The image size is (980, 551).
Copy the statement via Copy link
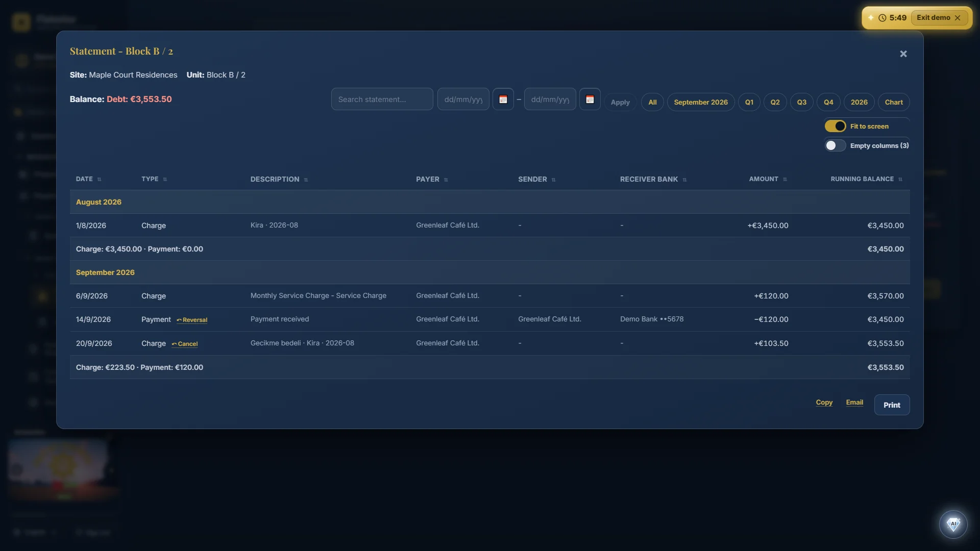[x=824, y=402]
